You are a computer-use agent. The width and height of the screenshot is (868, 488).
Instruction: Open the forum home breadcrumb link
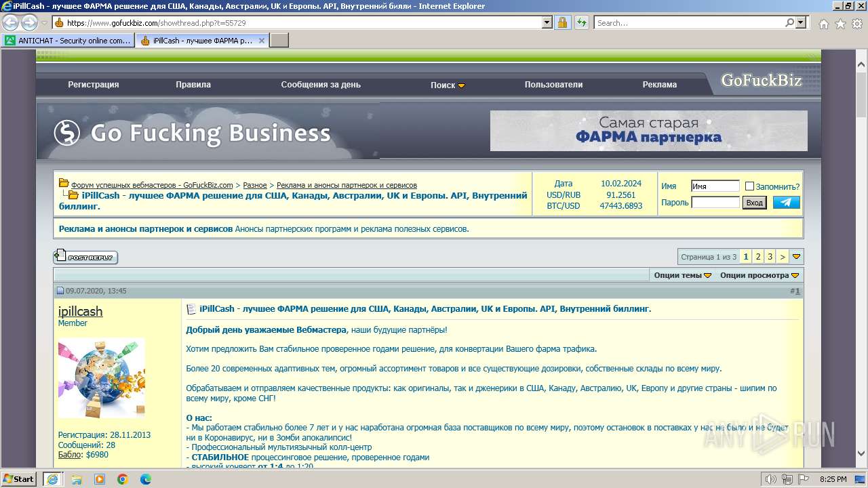coord(152,185)
